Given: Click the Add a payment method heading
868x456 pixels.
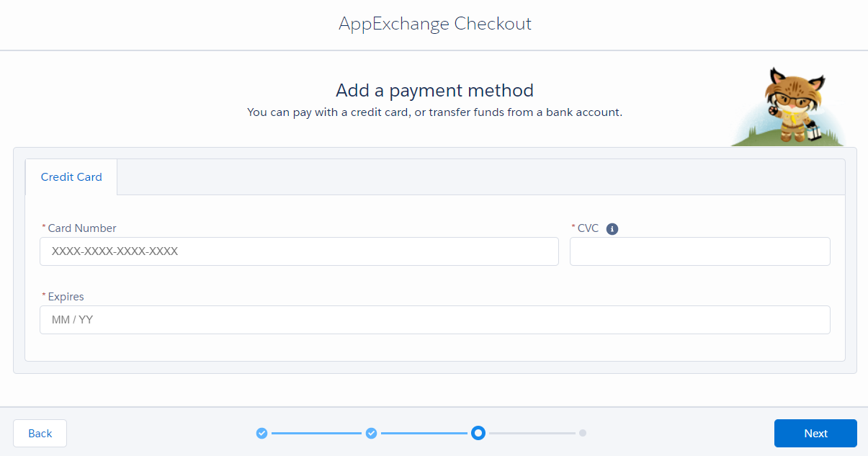Looking at the screenshot, I should pos(434,91).
